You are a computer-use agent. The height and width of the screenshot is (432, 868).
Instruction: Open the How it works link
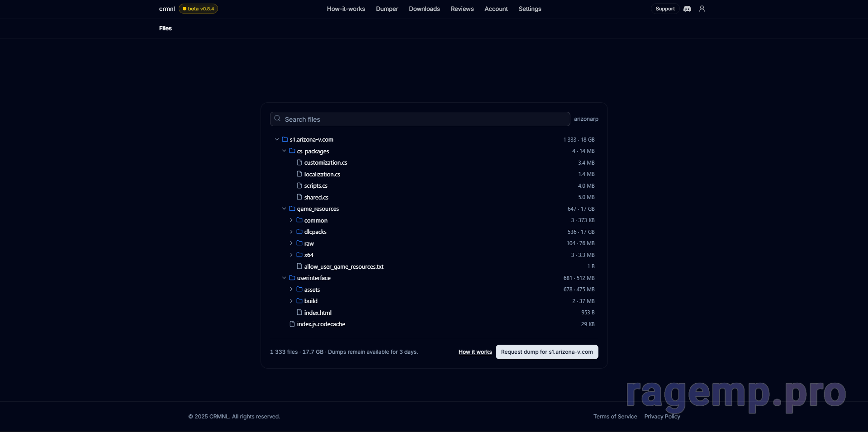click(x=475, y=352)
